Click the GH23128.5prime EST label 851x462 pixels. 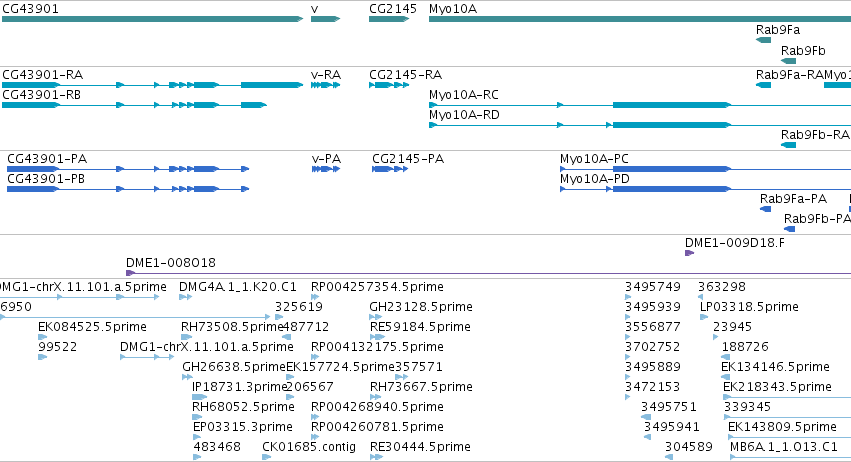[421, 307]
